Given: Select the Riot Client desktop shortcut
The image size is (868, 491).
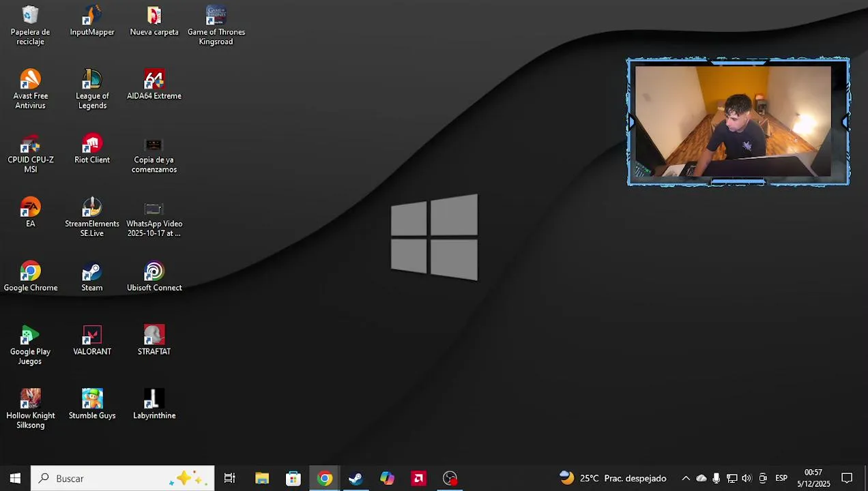Looking at the screenshot, I should (x=92, y=149).
